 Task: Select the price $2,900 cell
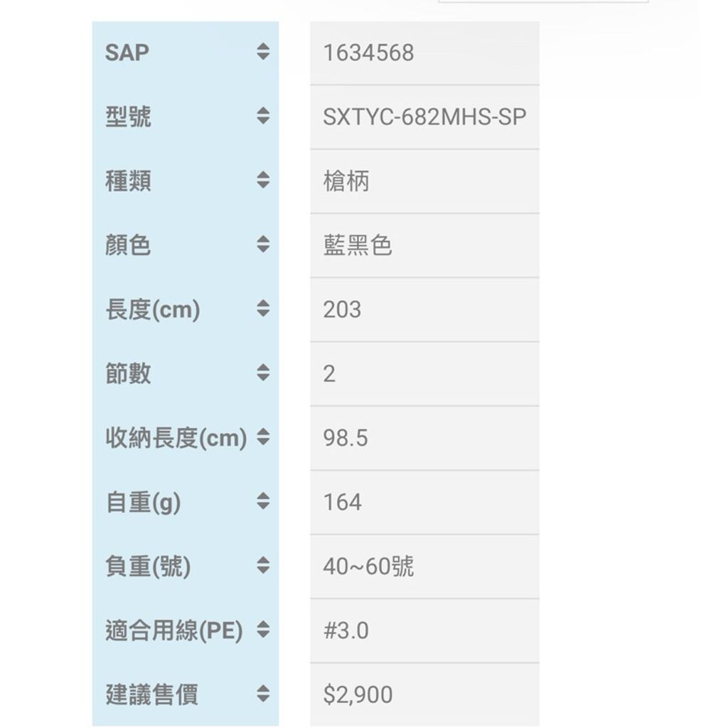[x=358, y=695]
